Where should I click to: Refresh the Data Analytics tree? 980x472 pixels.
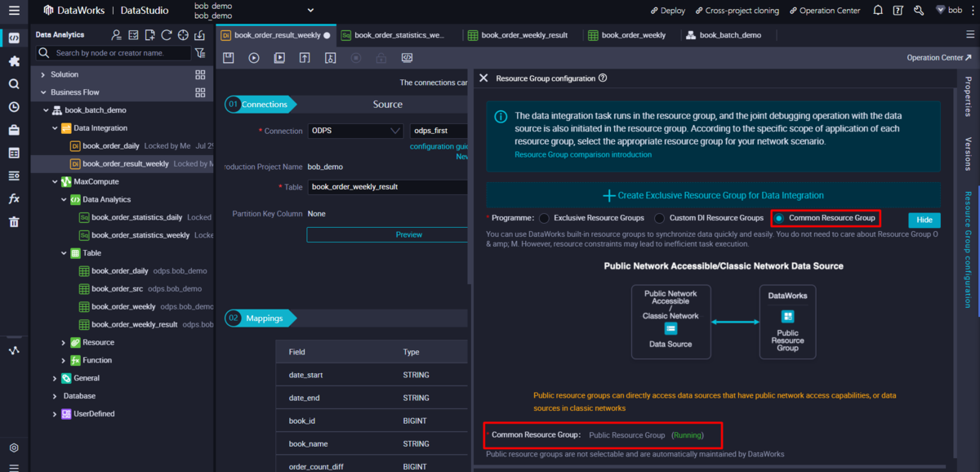(166, 35)
